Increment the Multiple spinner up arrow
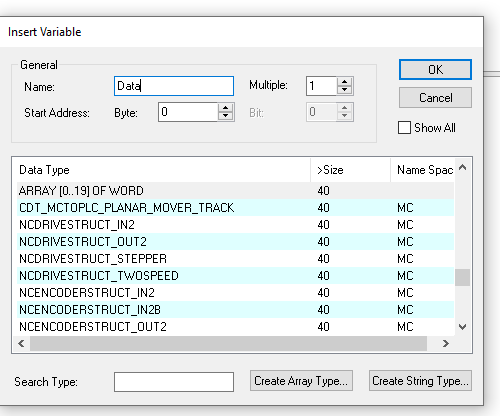The width and height of the screenshot is (500, 416). point(344,82)
